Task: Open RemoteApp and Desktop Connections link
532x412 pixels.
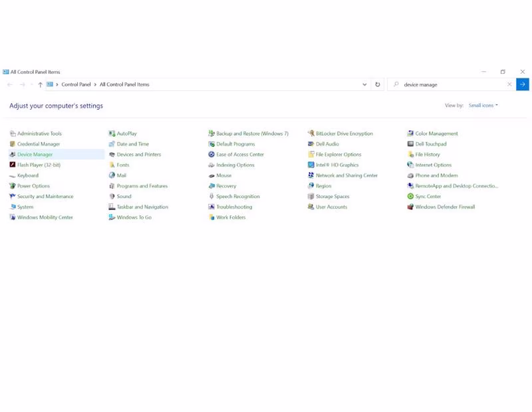Action: click(457, 186)
